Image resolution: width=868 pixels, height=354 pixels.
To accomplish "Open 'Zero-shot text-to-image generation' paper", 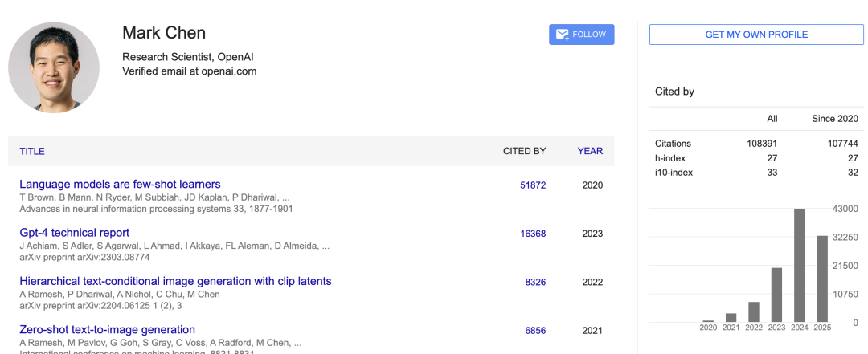I will pos(107,329).
